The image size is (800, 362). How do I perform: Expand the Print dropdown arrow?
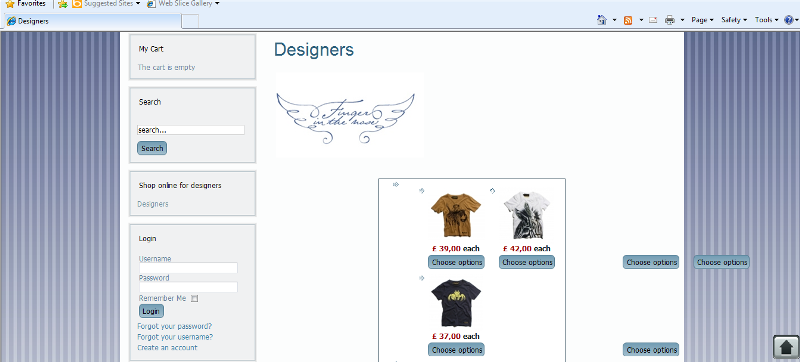[x=682, y=20]
